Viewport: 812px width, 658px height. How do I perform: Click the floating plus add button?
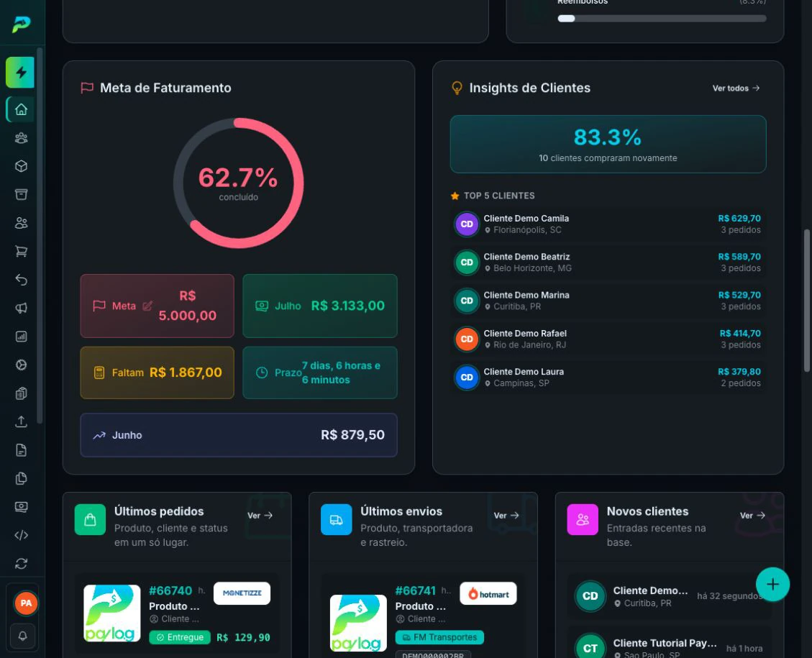pyautogui.click(x=772, y=585)
